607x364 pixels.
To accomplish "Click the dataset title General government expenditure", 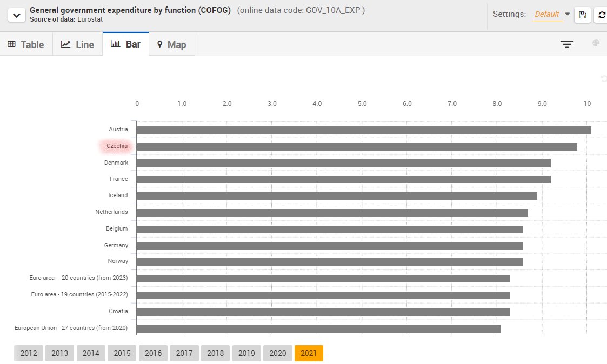I will [130, 10].
